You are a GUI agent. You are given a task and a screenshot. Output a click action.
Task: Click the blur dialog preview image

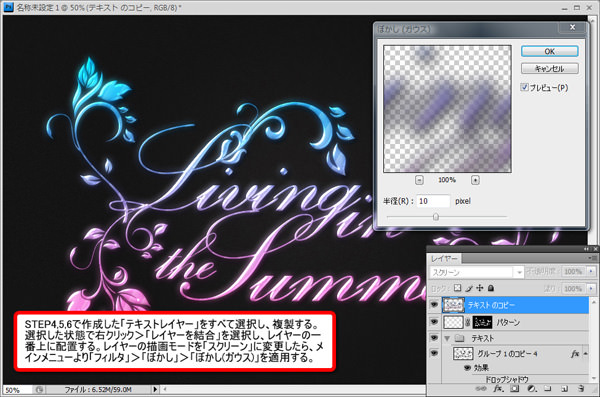coord(447,109)
